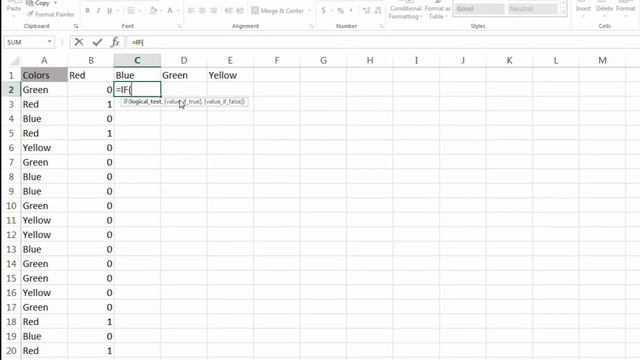Viewport: 640px width, 360px height.
Task: Confirm the formula with the checkmark
Action: click(x=97, y=42)
